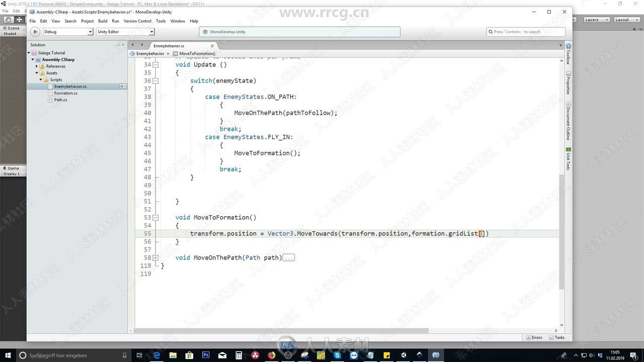Open MoveToFormation() member breadcrumb
This screenshot has width=644, height=362.
pos(194,53)
